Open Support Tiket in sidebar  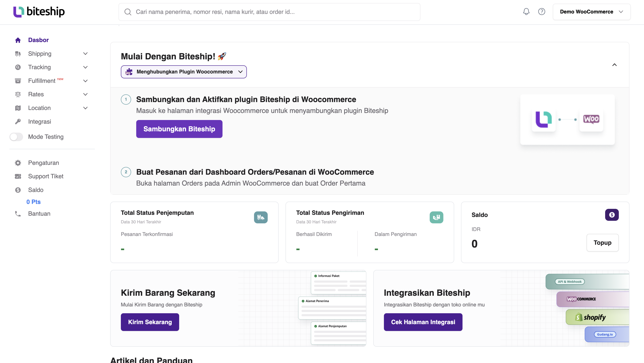pyautogui.click(x=45, y=176)
